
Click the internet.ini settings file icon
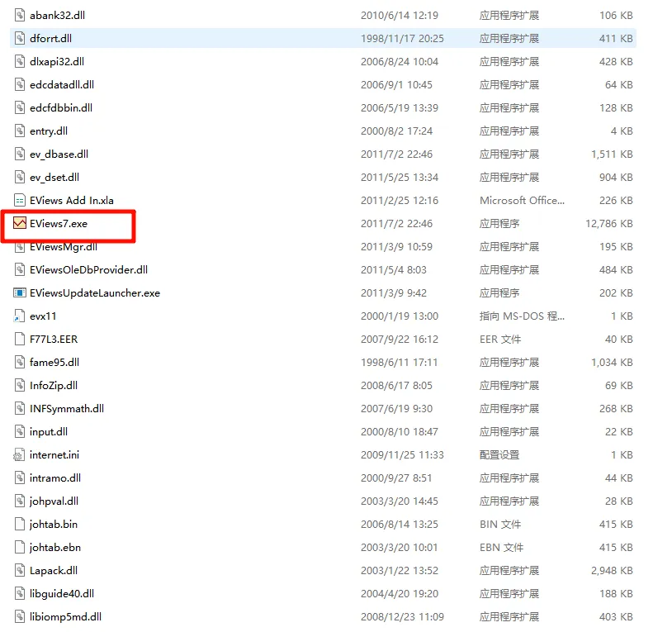tap(20, 455)
